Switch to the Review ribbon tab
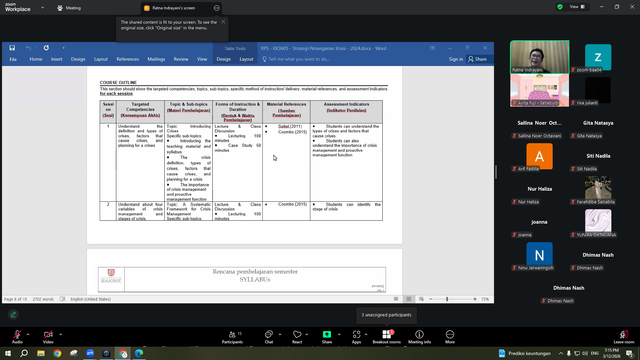 point(181,59)
